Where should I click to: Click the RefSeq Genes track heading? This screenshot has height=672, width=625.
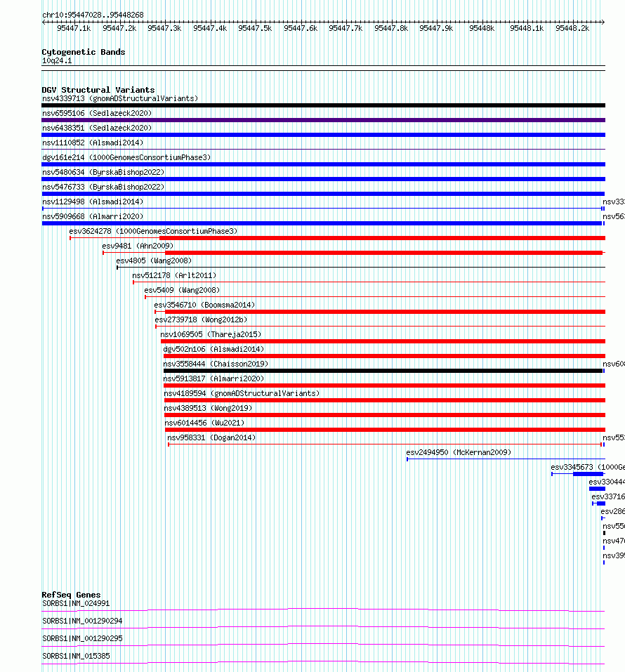[71, 595]
